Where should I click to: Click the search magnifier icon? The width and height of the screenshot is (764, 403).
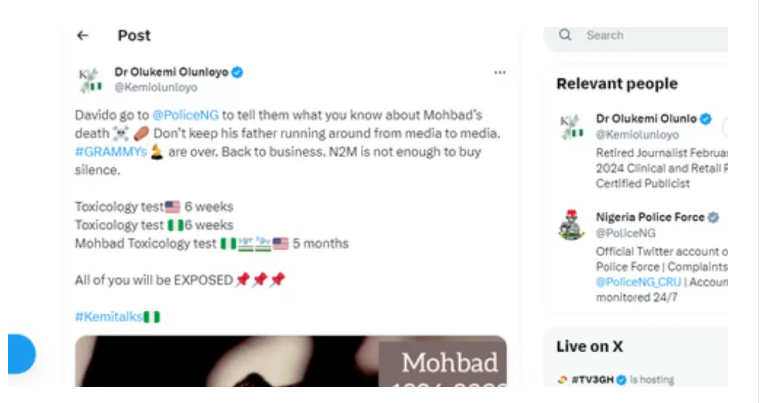pos(565,35)
